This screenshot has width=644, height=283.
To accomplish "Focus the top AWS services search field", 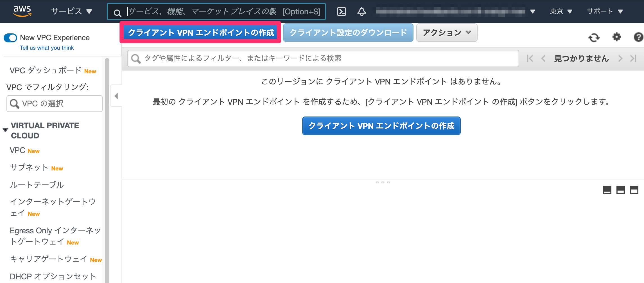I will (x=216, y=12).
